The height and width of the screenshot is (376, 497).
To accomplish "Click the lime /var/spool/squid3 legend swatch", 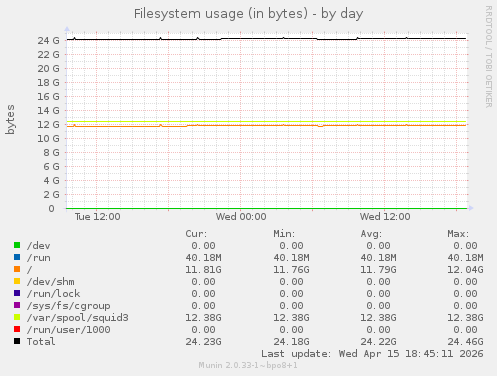I will (x=17, y=317).
